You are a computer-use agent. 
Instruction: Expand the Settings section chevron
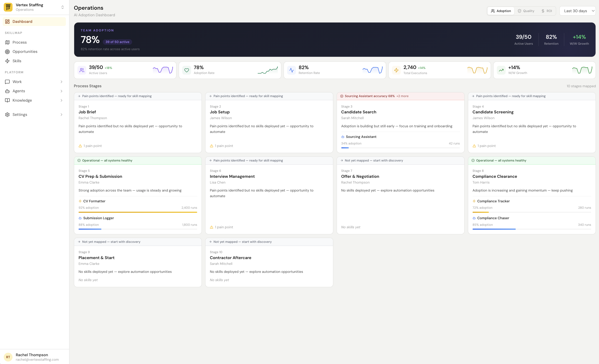(x=61, y=114)
